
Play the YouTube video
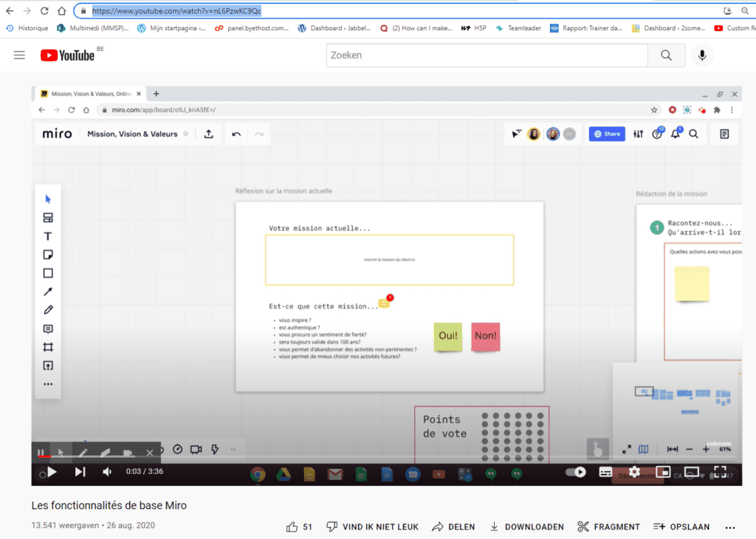click(x=52, y=472)
